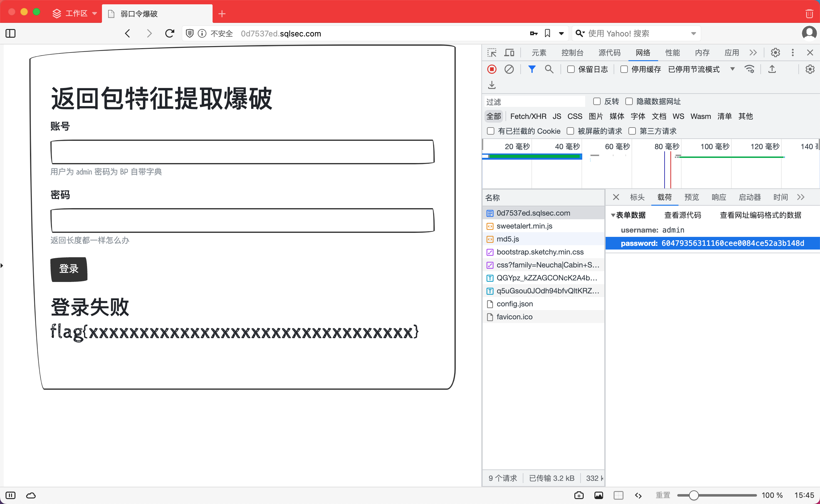Clear the network log
The height and width of the screenshot is (504, 820).
(509, 69)
